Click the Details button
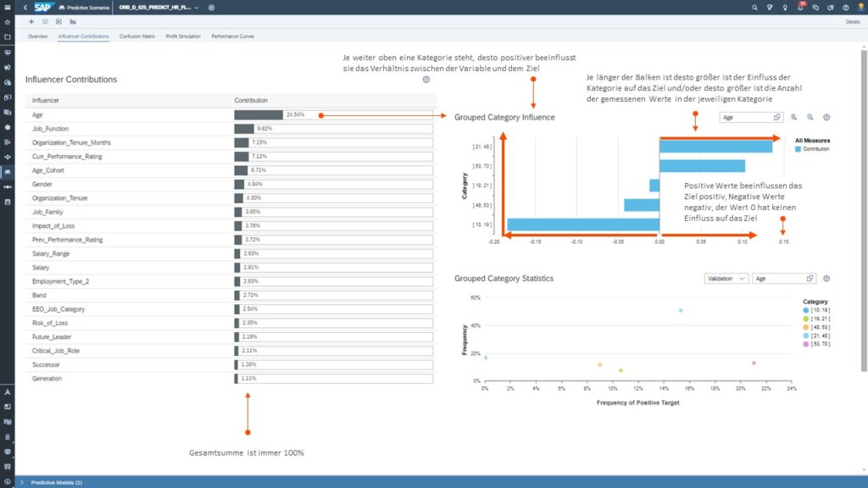This screenshot has width=868, height=488. 853,22
